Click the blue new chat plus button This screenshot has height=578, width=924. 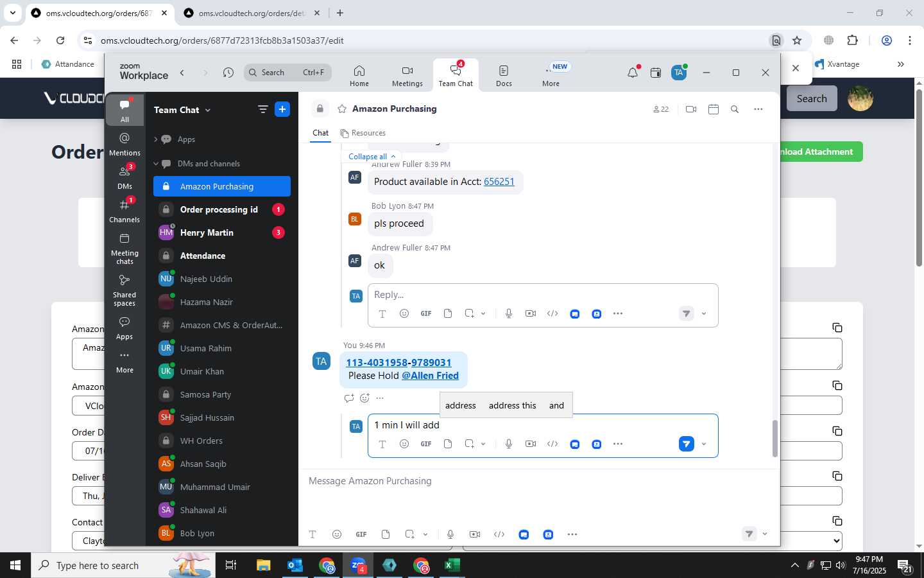coord(282,109)
